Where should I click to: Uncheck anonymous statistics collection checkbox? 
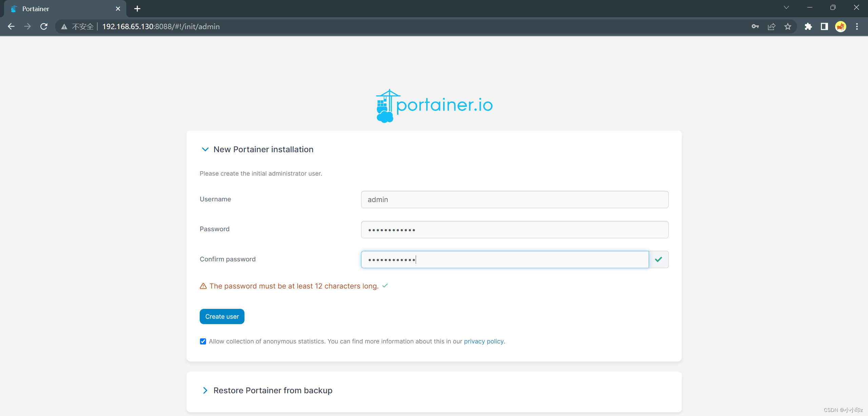coord(203,341)
